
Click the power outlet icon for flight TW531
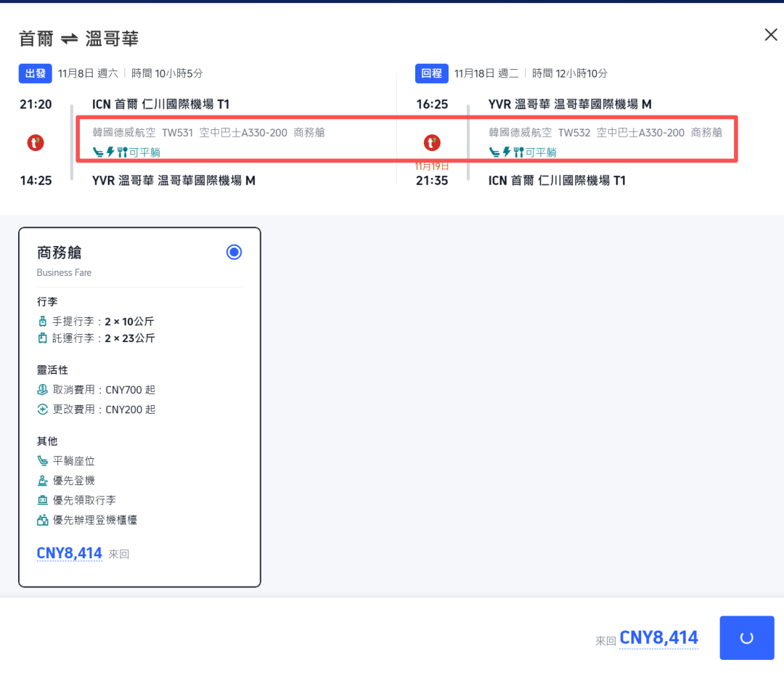coord(110,152)
